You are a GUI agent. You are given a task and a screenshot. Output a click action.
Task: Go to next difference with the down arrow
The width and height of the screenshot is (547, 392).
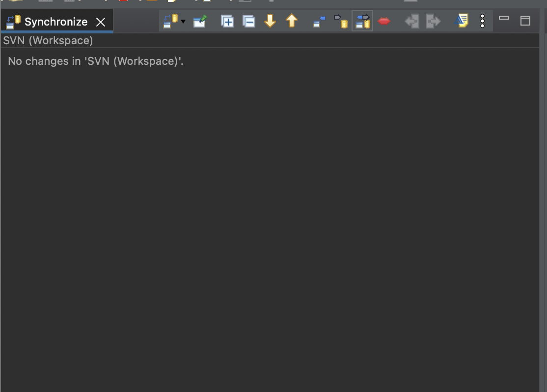coord(270,21)
